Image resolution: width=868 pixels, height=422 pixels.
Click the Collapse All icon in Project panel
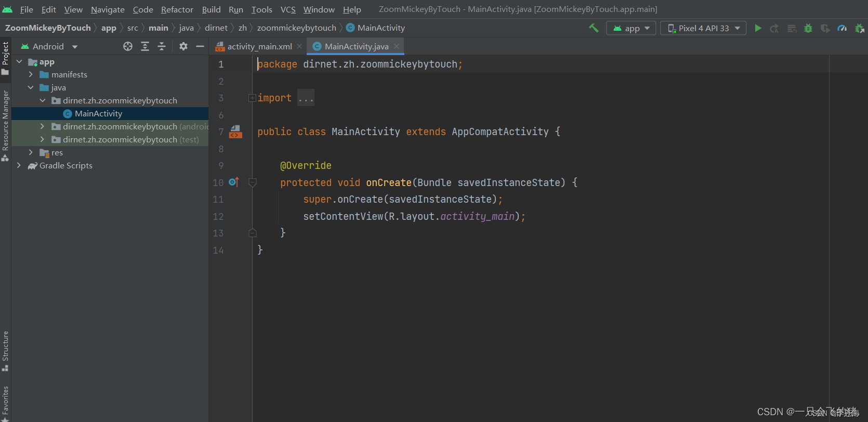(162, 46)
